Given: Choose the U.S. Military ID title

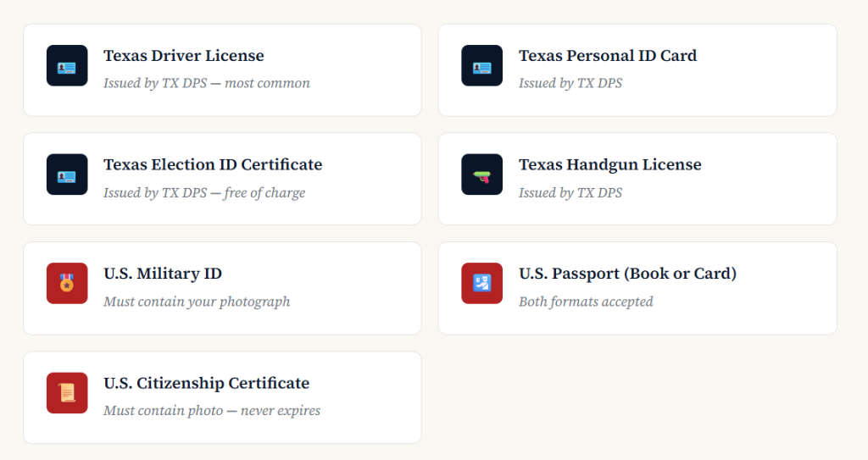Looking at the screenshot, I should 163,274.
